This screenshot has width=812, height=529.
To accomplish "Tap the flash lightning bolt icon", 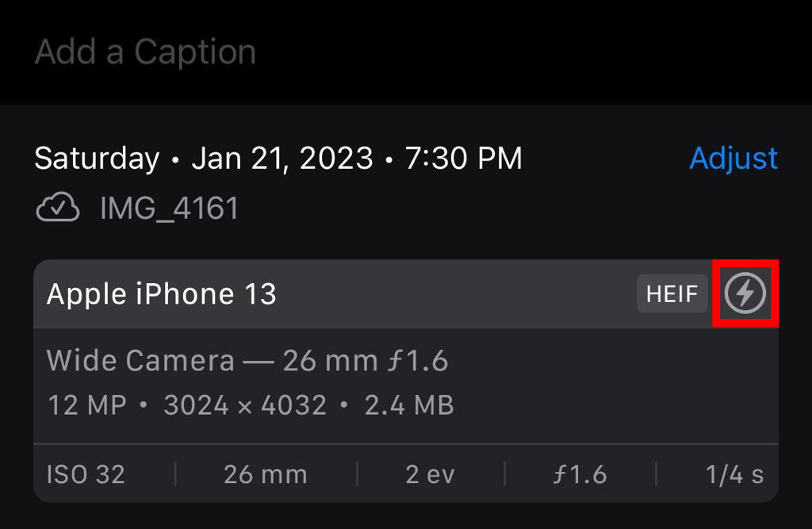I will point(745,293).
